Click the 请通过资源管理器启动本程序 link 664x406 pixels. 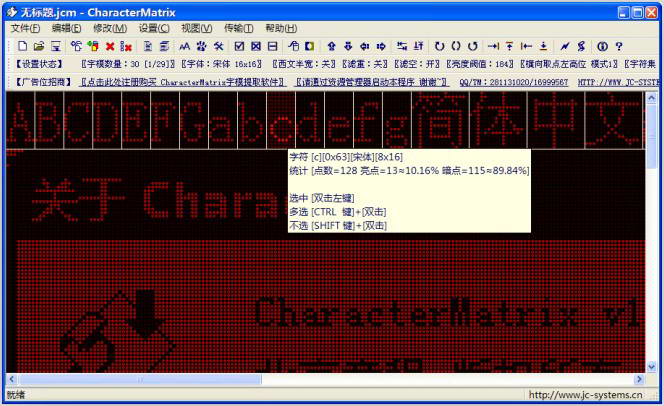[x=372, y=82]
